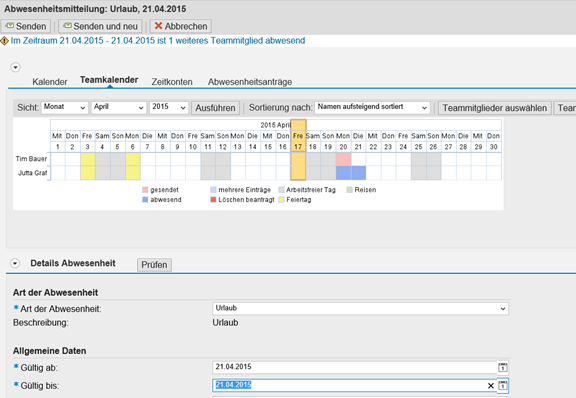The height and width of the screenshot is (398, 576).
Task: Open the Sicht Monat dropdown
Action: 65,107
